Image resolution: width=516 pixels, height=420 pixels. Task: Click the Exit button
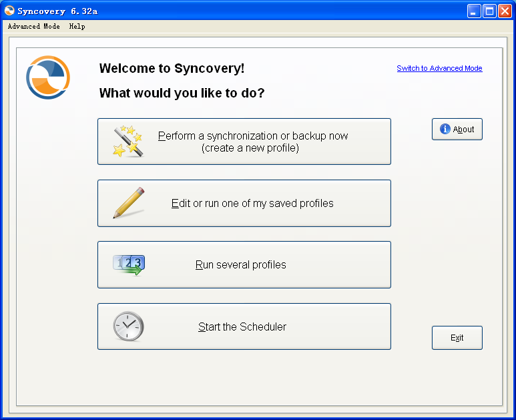(457, 338)
